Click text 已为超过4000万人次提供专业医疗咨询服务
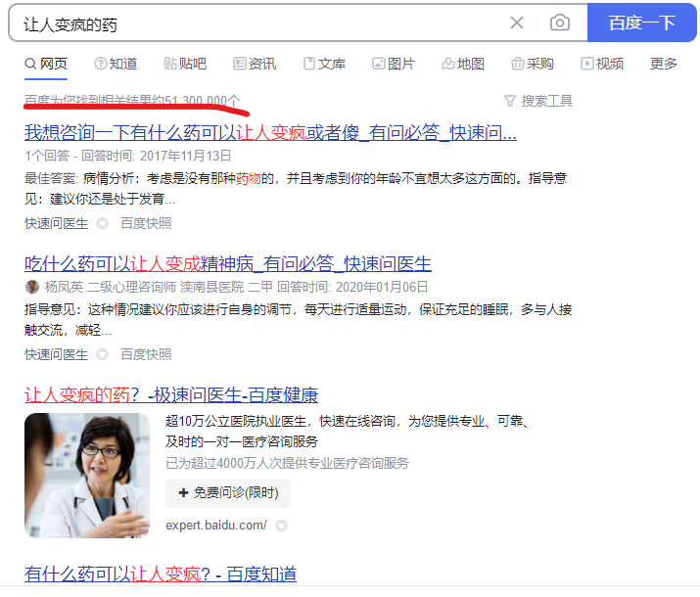 pos(288,463)
